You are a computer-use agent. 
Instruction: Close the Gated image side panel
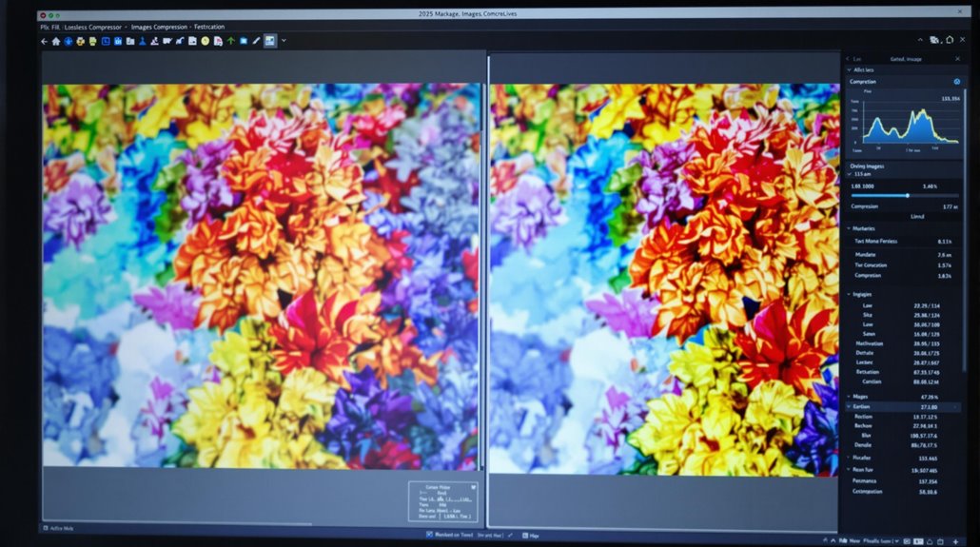[x=957, y=59]
